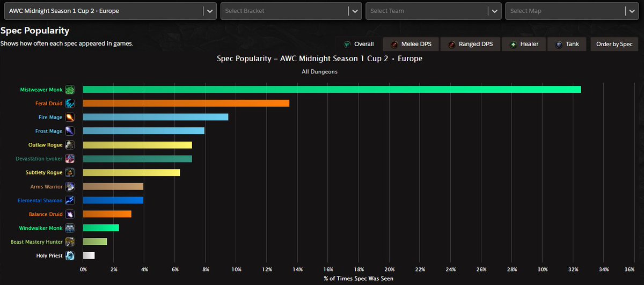Click the Mistweaver Monk green bar
Viewport: 644px width, 285px height.
[332, 89]
